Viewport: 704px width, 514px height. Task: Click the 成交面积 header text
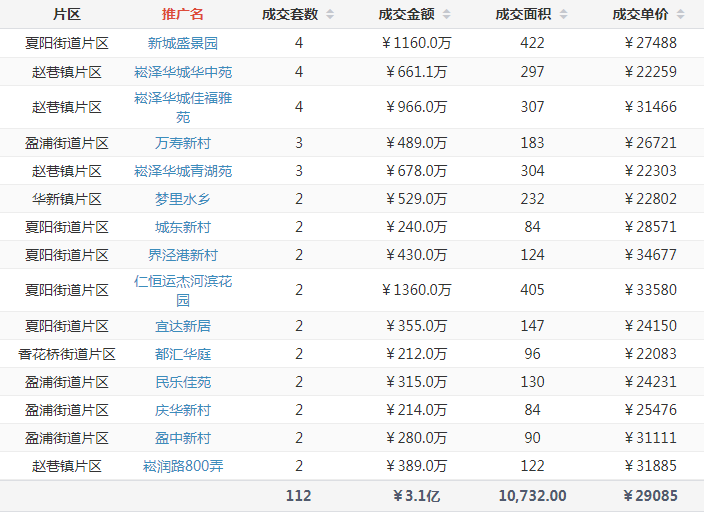(x=524, y=14)
